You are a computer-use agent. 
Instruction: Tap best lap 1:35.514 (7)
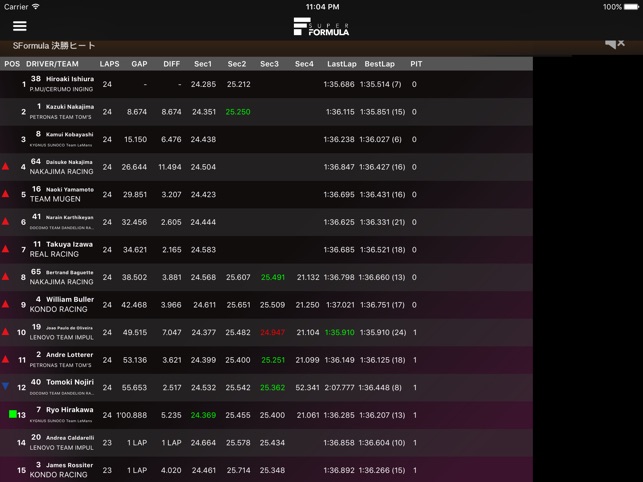point(381,84)
